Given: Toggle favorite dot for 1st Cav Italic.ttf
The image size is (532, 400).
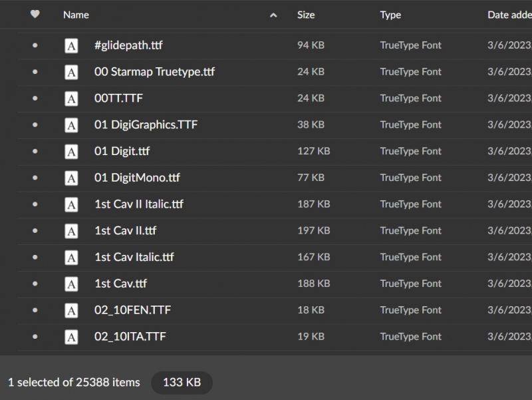Looking at the screenshot, I should [35, 258].
